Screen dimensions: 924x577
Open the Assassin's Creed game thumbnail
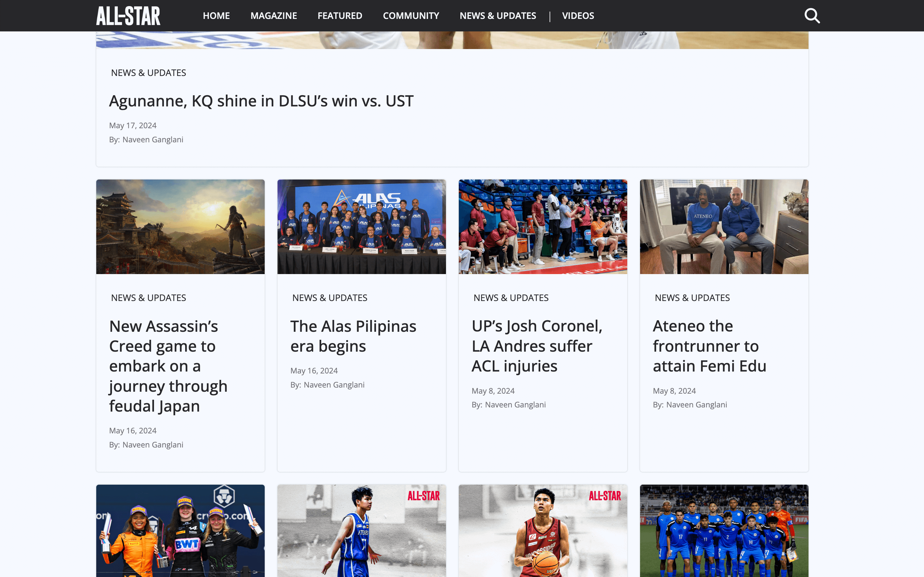(x=180, y=227)
